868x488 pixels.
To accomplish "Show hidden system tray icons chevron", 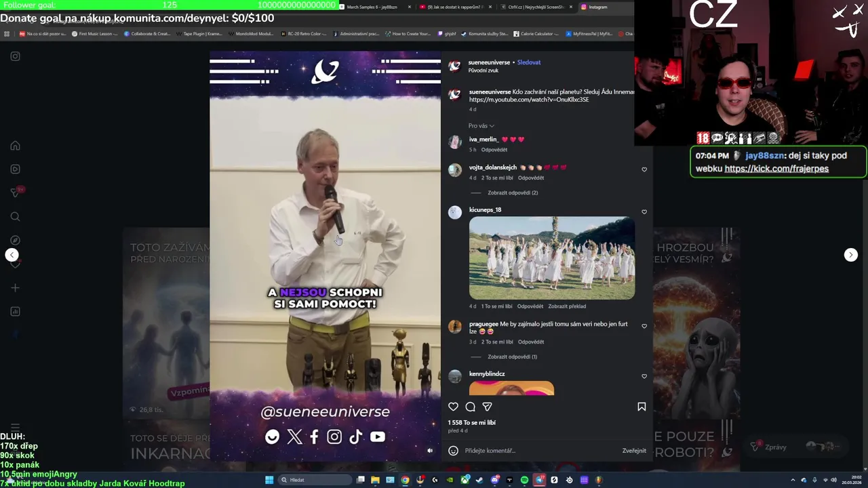I will pos(793,480).
